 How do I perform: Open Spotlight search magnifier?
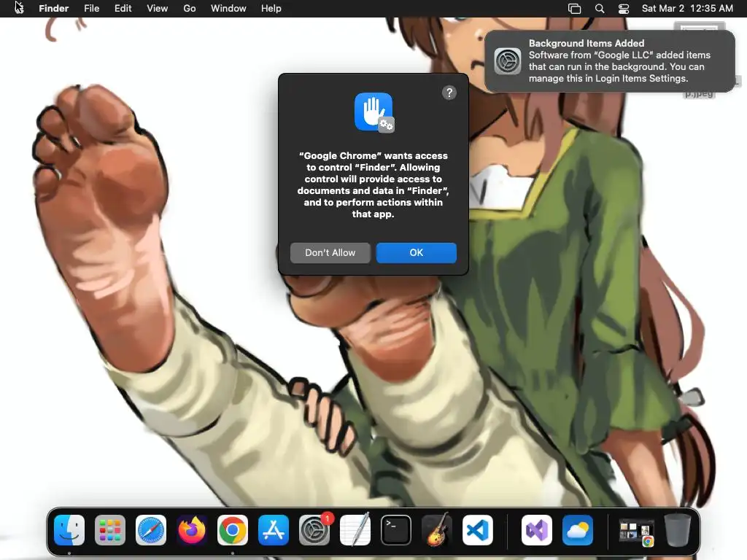(x=600, y=9)
